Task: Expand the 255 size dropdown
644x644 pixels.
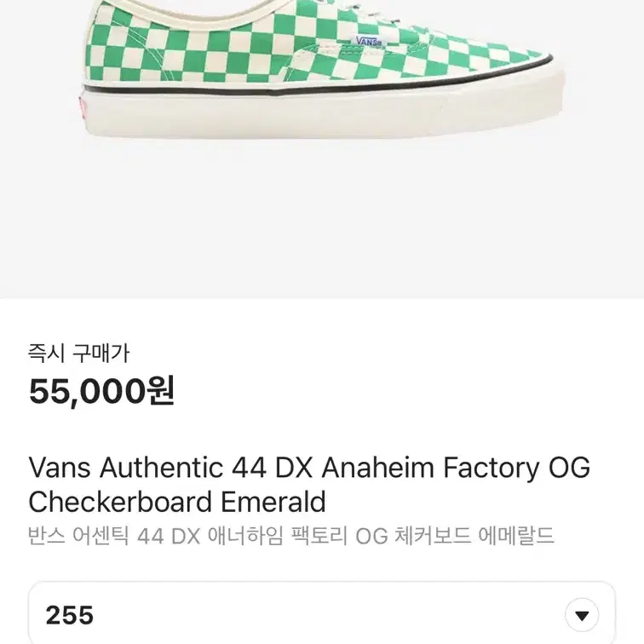Action: click(322, 612)
